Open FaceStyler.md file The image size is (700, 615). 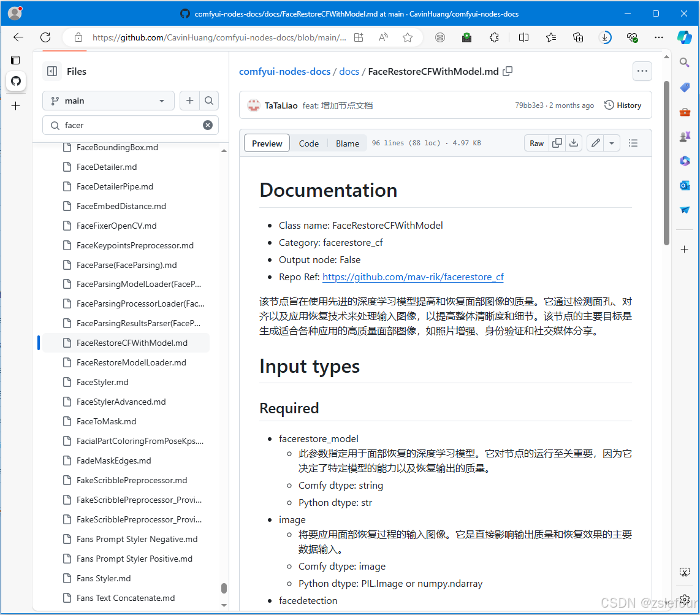pyautogui.click(x=102, y=383)
